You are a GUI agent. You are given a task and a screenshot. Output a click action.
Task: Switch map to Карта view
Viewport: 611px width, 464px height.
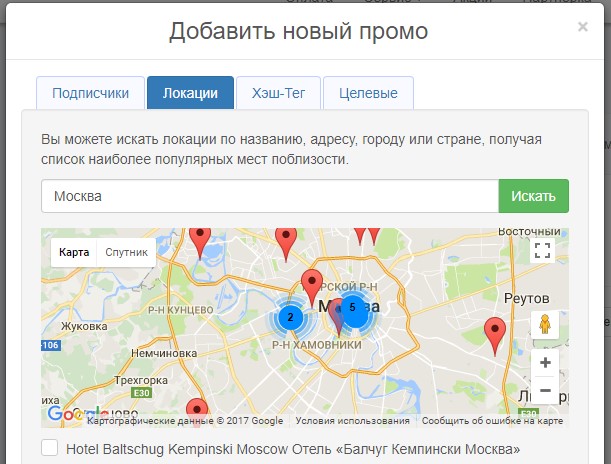(74, 252)
